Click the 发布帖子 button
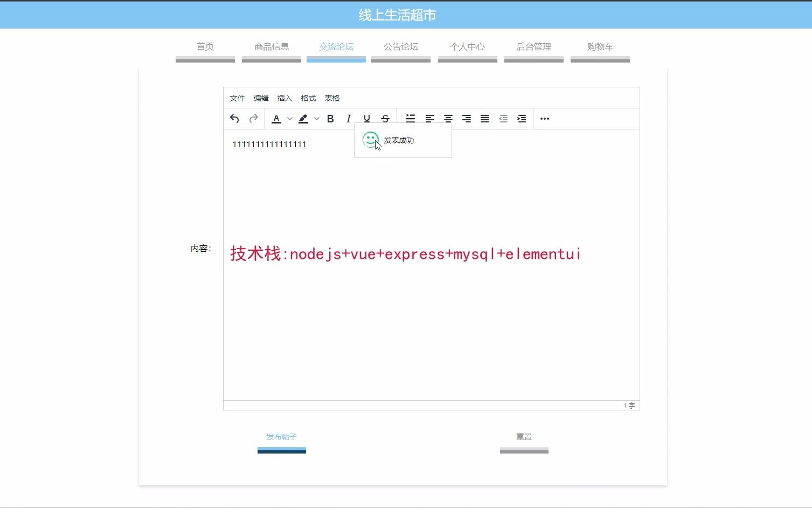 [281, 437]
